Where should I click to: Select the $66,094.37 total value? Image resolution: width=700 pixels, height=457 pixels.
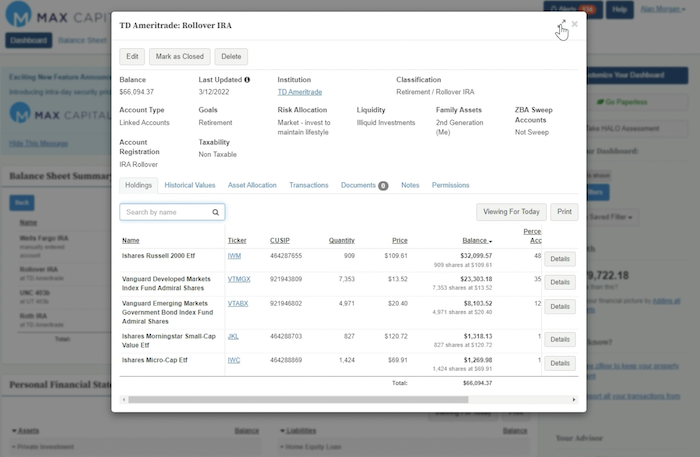477,383
